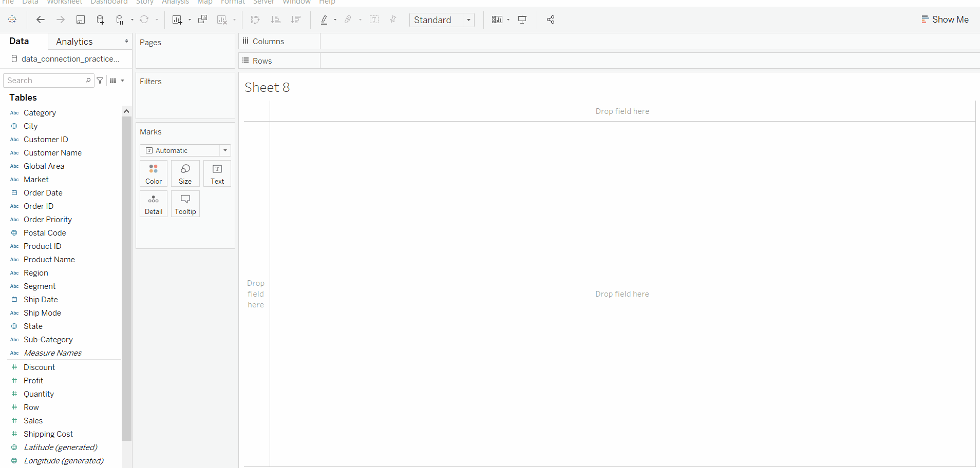Open the Show/Hide Cards dropdown arrow
The image size is (980, 468).
click(x=508, y=20)
